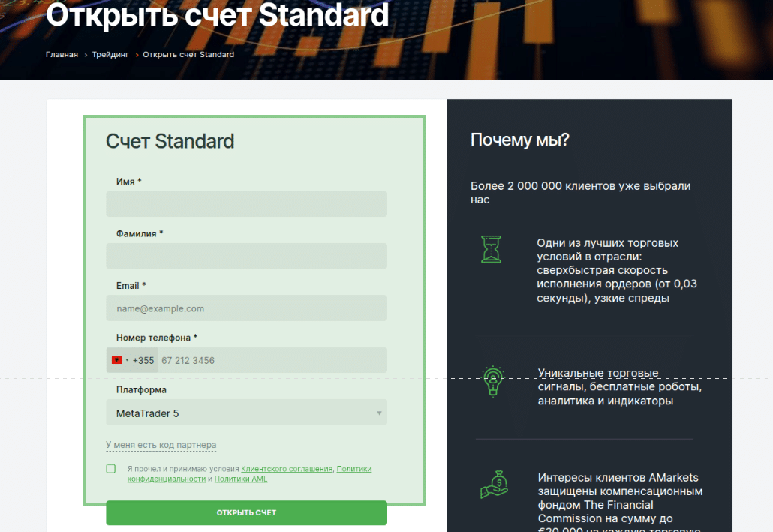Screen dimensions: 773x532
Task: Click the 'Счет Standard' form title
Action: click(170, 141)
